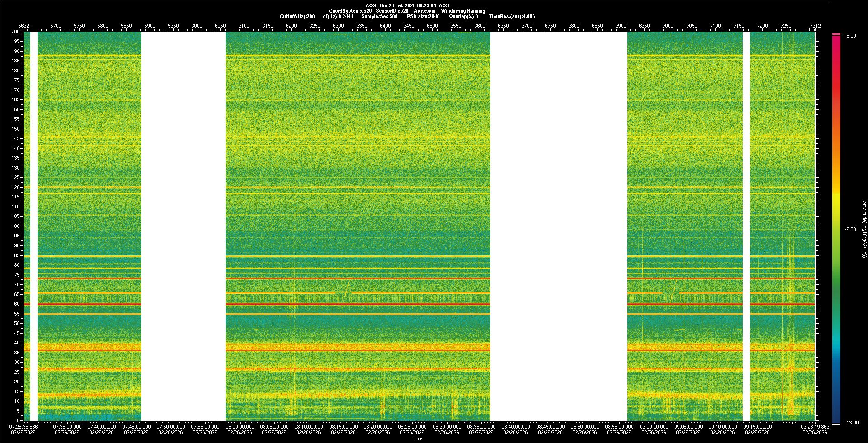Image resolution: width=868 pixels, height=443 pixels.
Task: Click the PSD size:2048 header text
Action: click(423, 16)
